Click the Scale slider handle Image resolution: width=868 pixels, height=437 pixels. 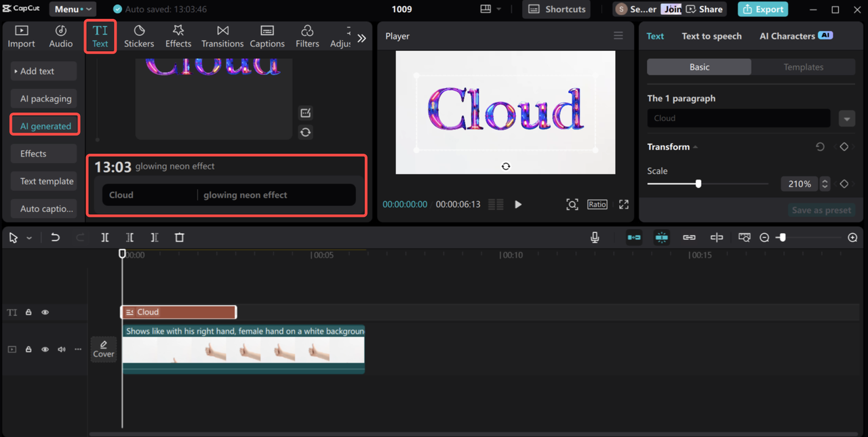pyautogui.click(x=698, y=184)
